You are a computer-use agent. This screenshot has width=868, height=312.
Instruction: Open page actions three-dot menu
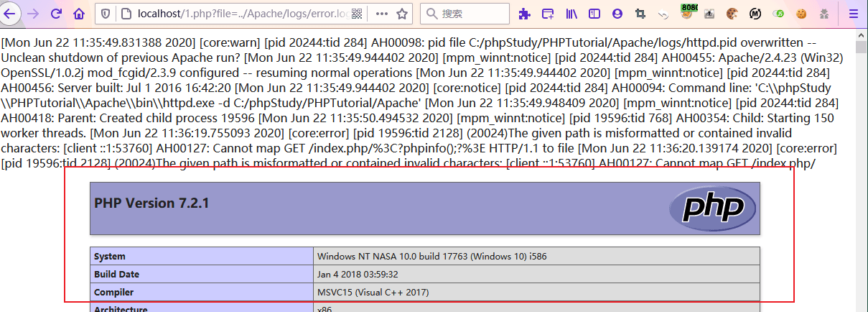[381, 14]
